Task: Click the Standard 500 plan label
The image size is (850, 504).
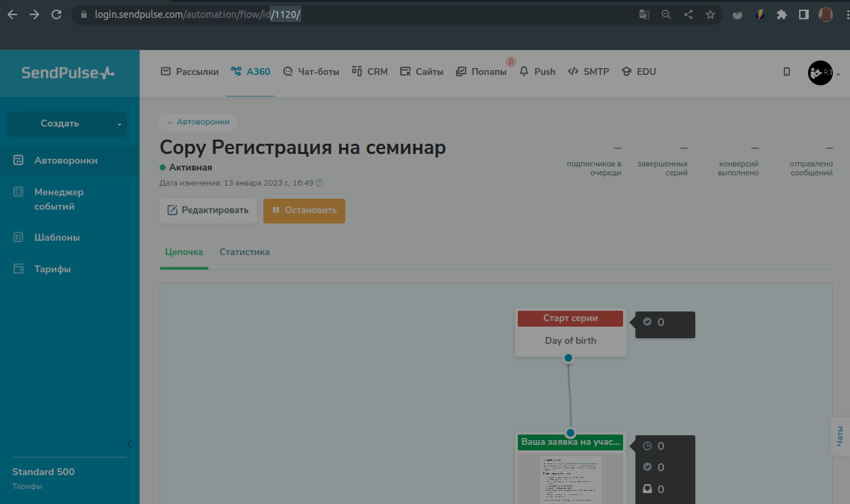Action: 43,472
